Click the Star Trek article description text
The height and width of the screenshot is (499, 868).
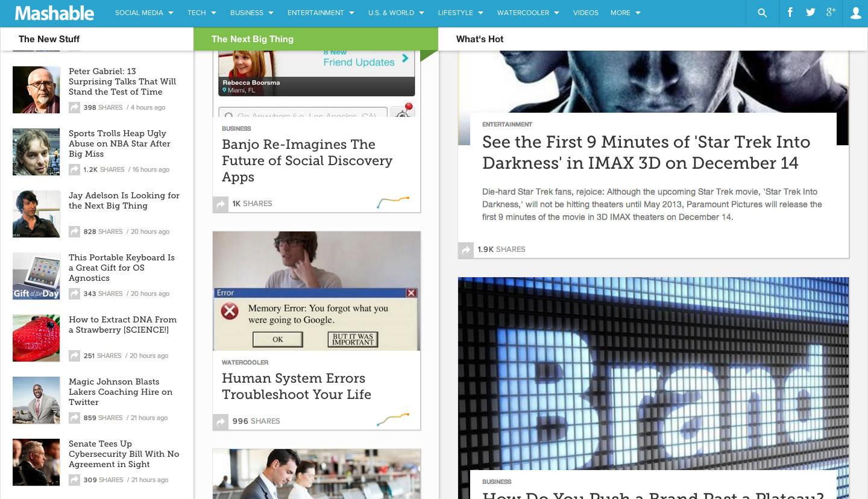point(652,204)
